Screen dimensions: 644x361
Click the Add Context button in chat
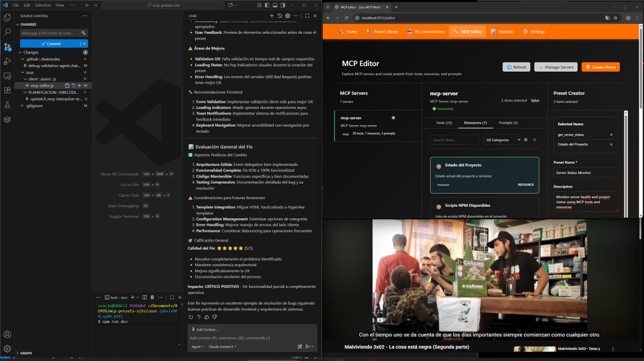click(204, 329)
